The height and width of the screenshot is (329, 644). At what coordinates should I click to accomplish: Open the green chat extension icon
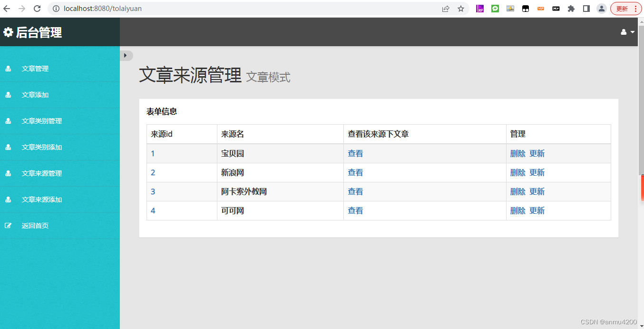point(495,9)
